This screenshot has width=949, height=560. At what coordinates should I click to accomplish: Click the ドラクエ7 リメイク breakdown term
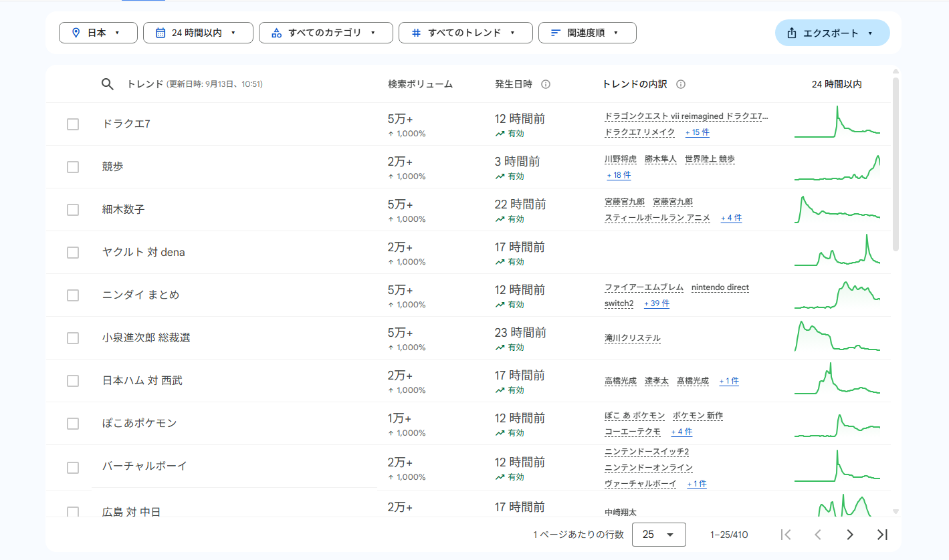coord(640,132)
